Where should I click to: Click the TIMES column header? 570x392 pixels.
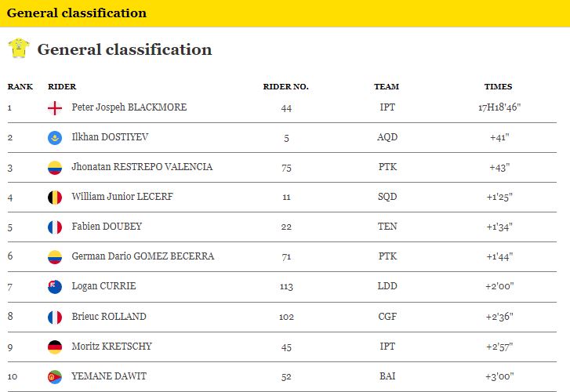click(498, 86)
